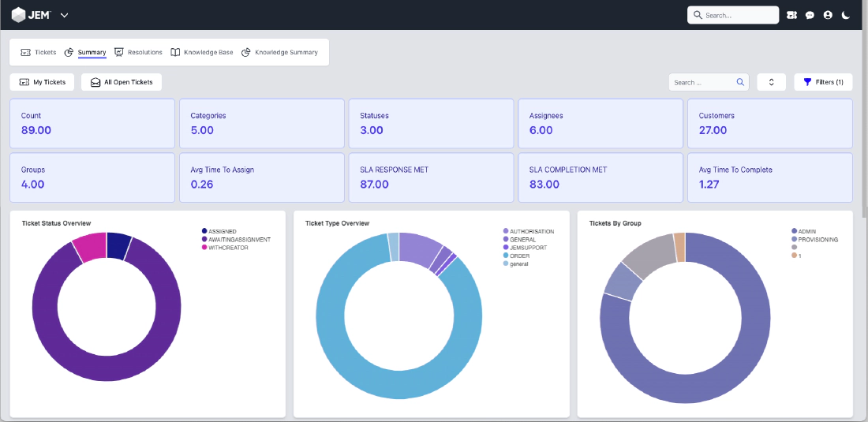This screenshot has height=422, width=868.
Task: Toggle AUTHORISATION legend entry
Action: pyautogui.click(x=529, y=231)
